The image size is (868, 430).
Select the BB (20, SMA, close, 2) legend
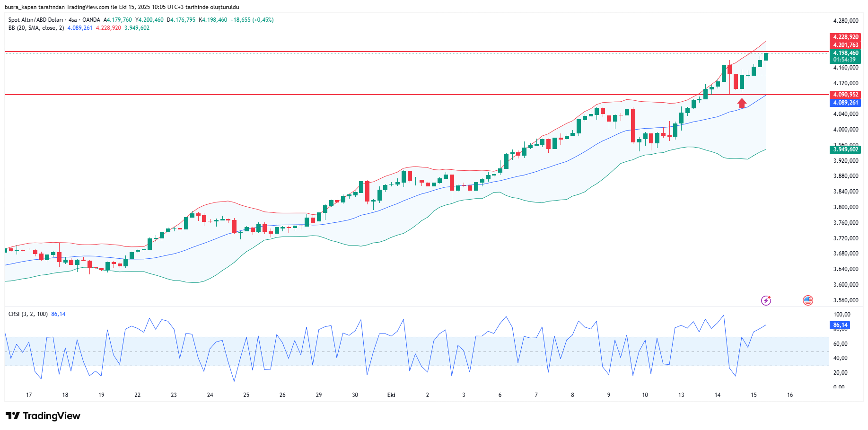[36, 28]
